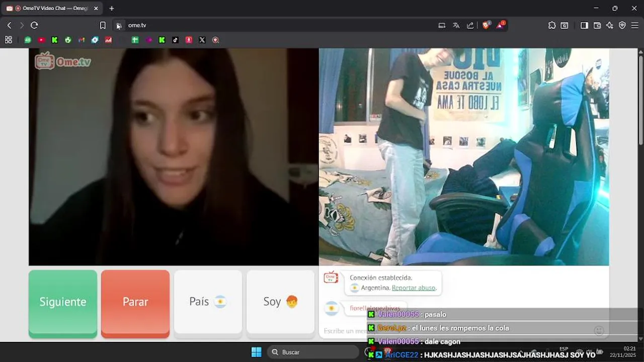
Task: Open the Windows Start button
Action: point(256,352)
